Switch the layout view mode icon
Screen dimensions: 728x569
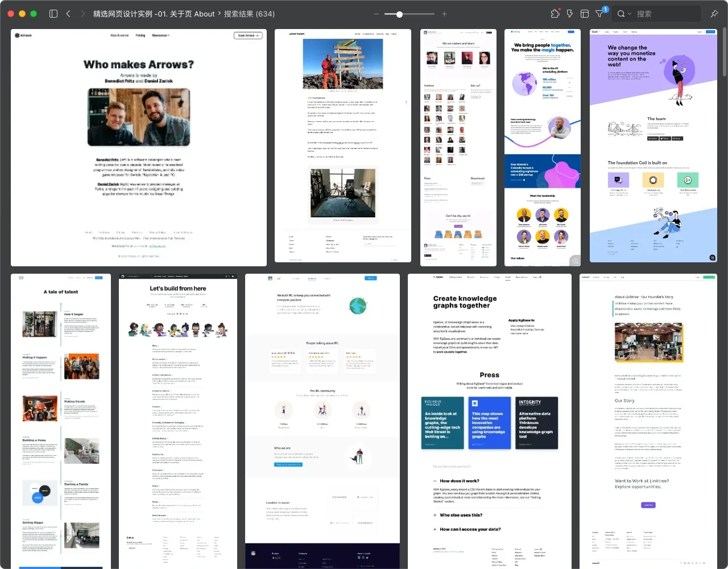pos(585,14)
